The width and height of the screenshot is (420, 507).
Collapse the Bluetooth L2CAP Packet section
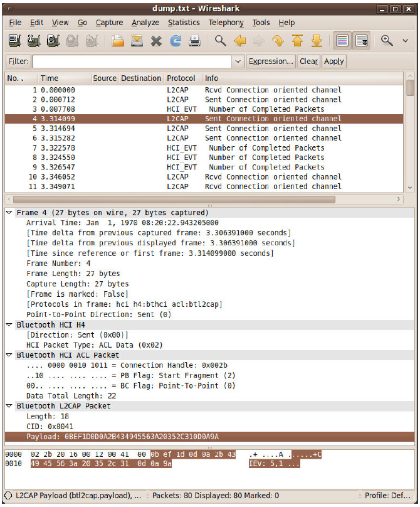pos(9,406)
